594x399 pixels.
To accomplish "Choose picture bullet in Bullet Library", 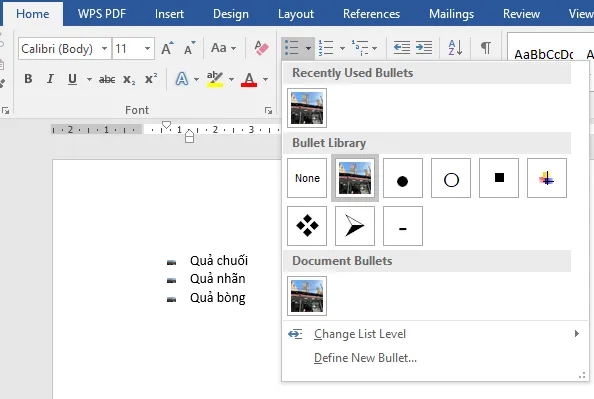I will [355, 178].
